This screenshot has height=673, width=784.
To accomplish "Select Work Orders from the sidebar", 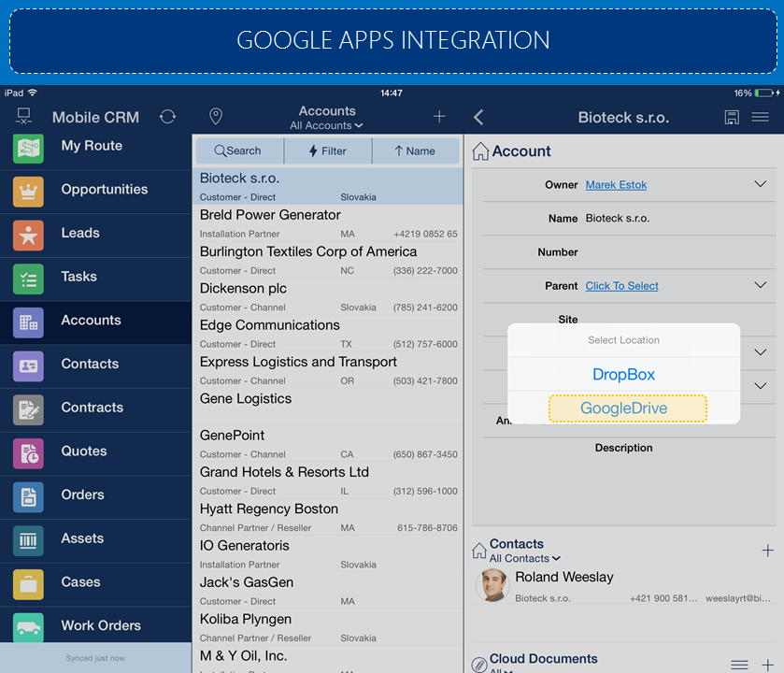I will click(x=101, y=625).
